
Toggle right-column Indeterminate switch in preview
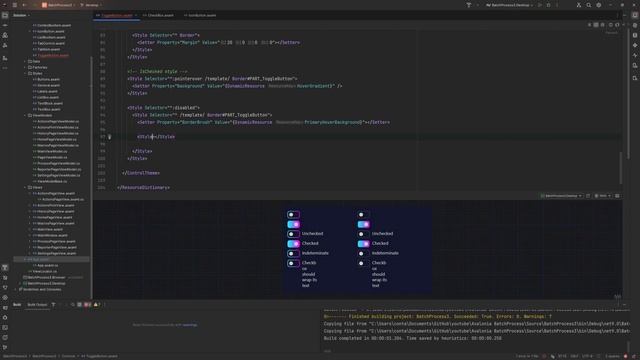363,253
